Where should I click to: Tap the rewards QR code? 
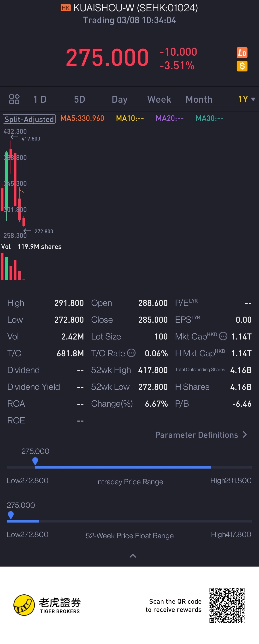pos(227,605)
